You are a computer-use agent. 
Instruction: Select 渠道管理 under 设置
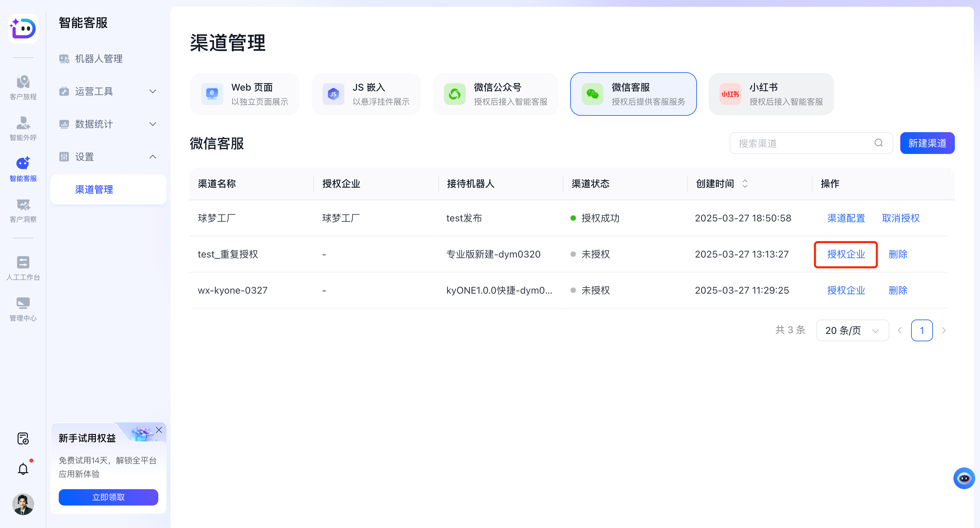[94, 189]
